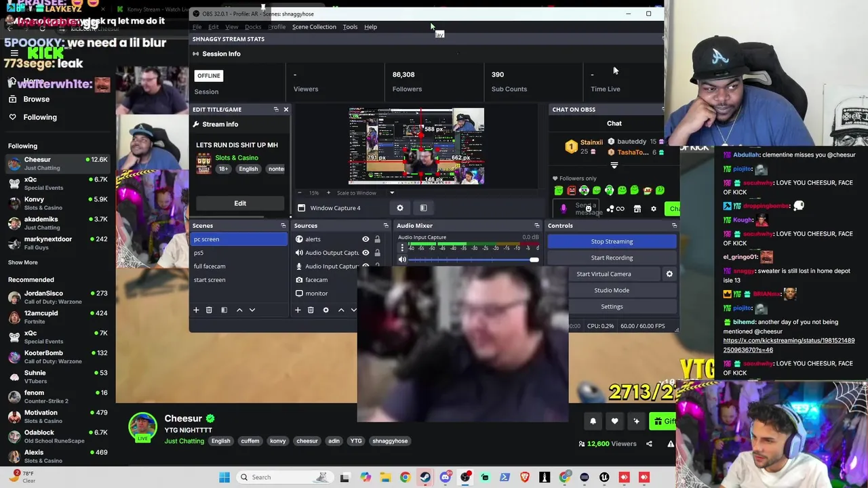Click the Windows Start button
Viewport: 868px width, 488px height.
[x=224, y=477]
